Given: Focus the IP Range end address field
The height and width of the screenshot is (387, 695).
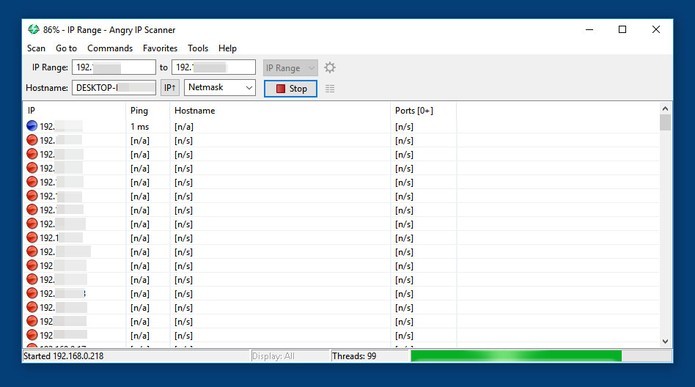Looking at the screenshot, I should (214, 67).
